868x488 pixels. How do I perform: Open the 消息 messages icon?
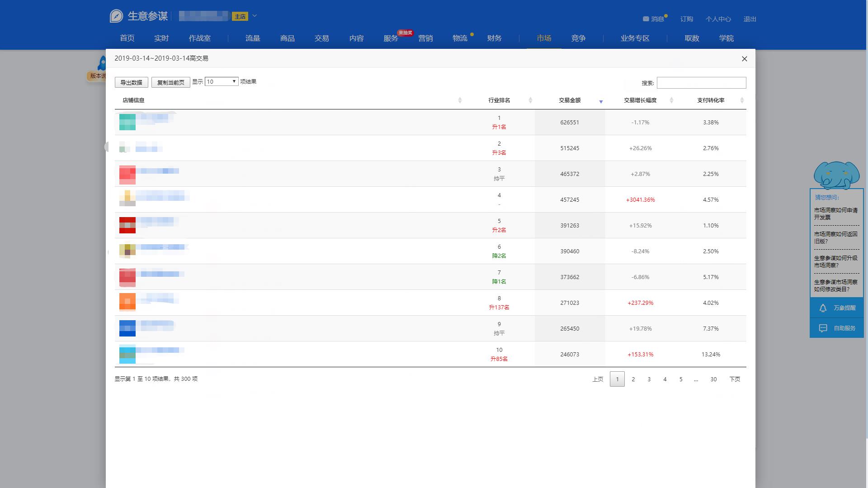pos(646,19)
